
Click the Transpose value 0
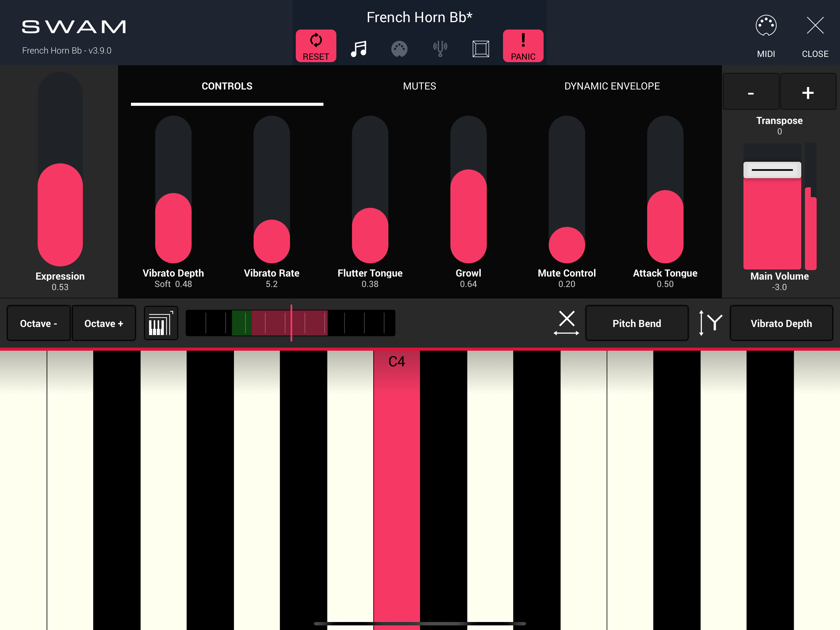point(779,131)
